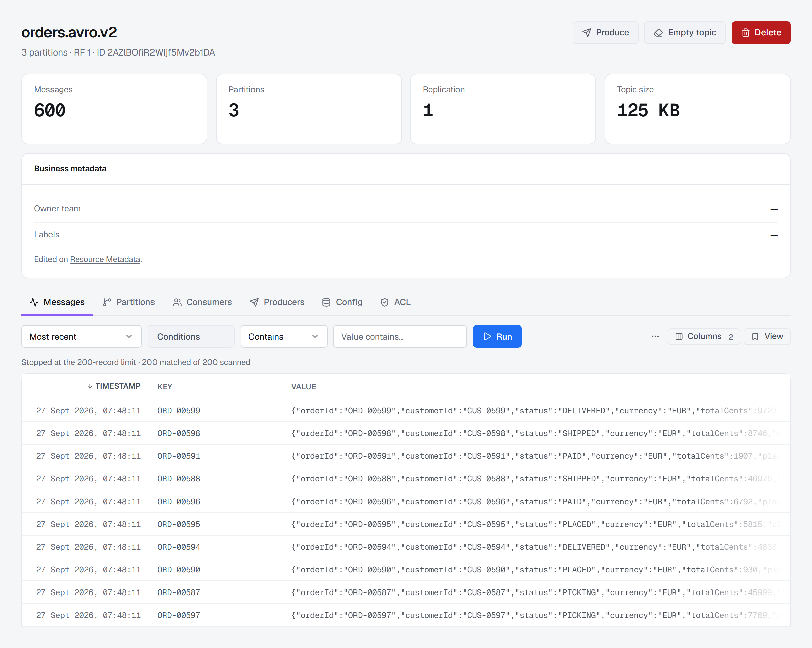Click the ORD-00587 row value
Screen dimensions: 812x648
535,592
